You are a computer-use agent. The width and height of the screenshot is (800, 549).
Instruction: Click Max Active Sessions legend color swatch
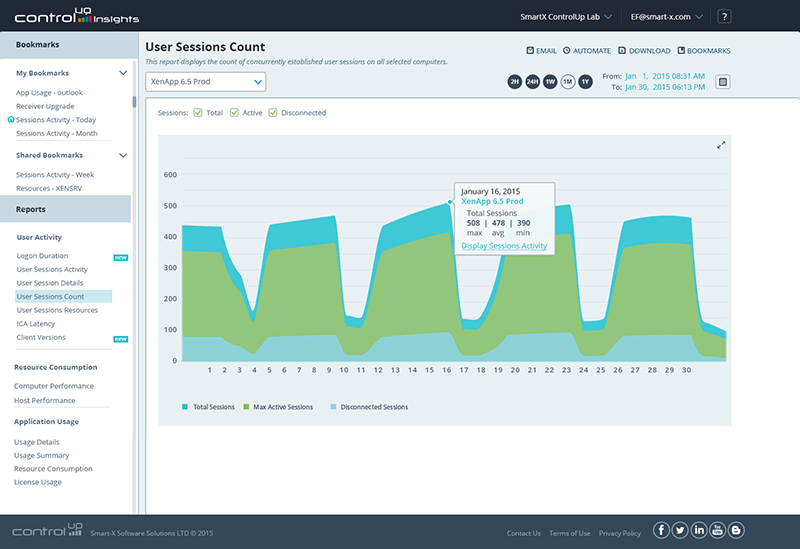(x=246, y=407)
